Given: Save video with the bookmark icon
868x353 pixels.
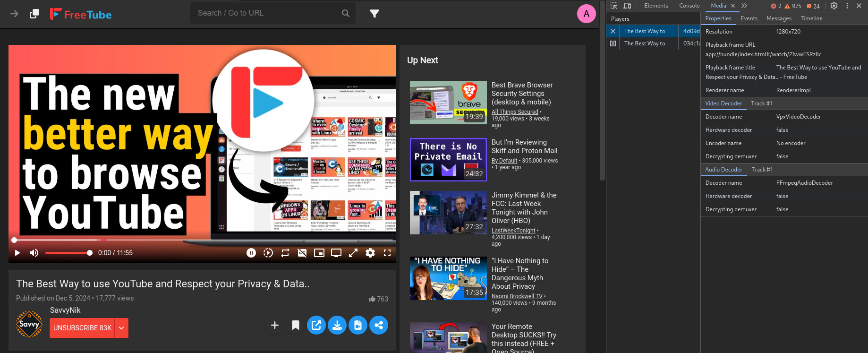Looking at the screenshot, I should pos(296,325).
